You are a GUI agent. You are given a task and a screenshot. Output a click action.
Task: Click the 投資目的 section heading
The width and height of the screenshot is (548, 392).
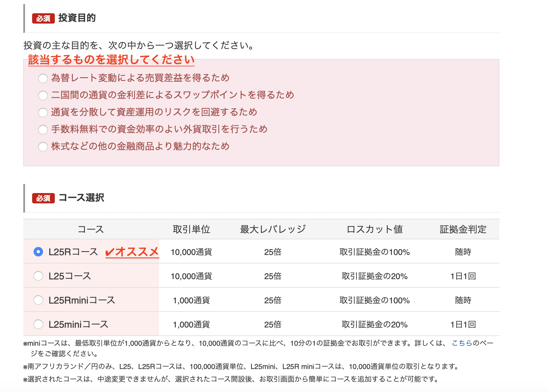[x=77, y=18]
